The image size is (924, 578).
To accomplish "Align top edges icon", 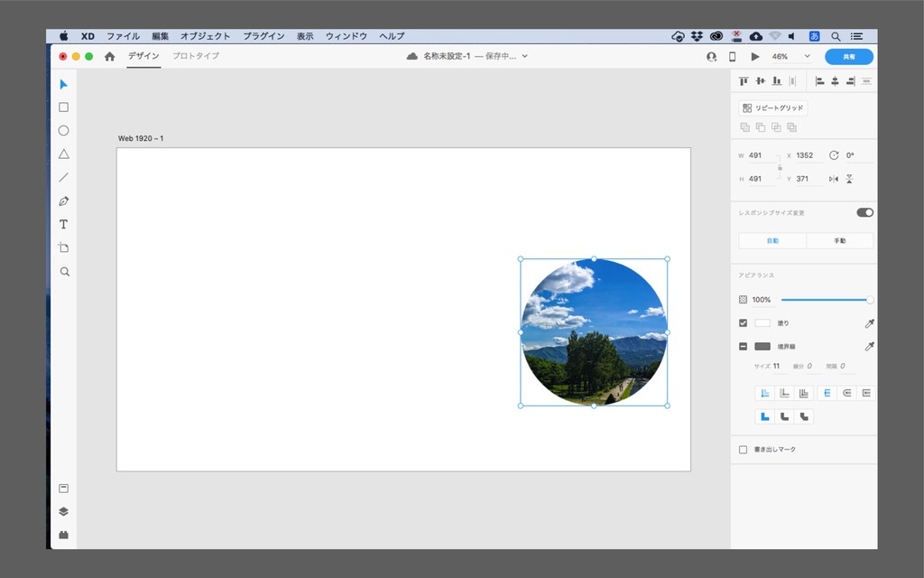I will coord(744,81).
